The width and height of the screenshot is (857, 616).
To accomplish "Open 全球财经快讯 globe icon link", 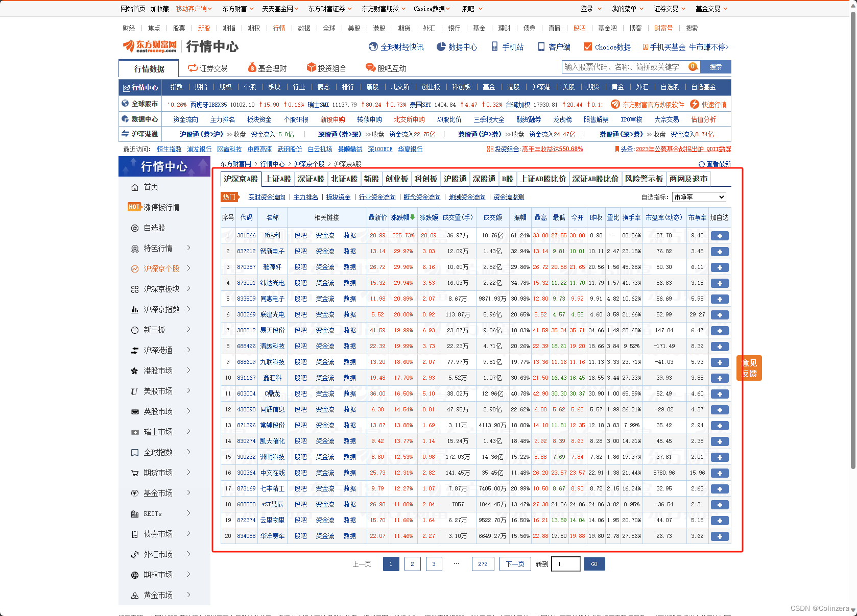I will tap(373, 47).
